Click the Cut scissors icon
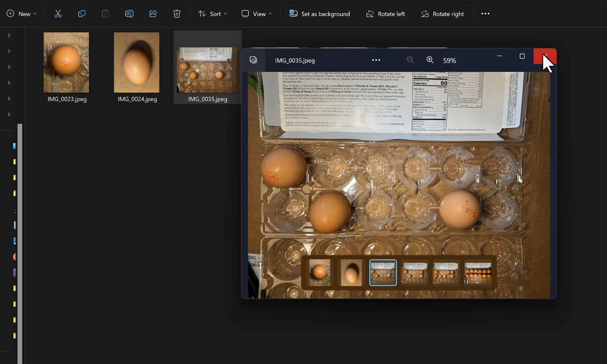607x364 pixels. [x=58, y=14]
